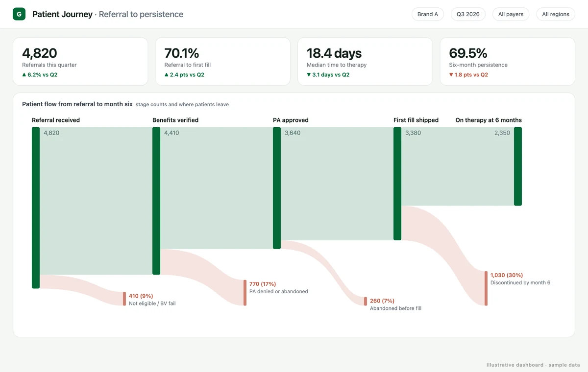Click the PA denied or abandoned label
The width and height of the screenshot is (588, 372).
pos(279,291)
